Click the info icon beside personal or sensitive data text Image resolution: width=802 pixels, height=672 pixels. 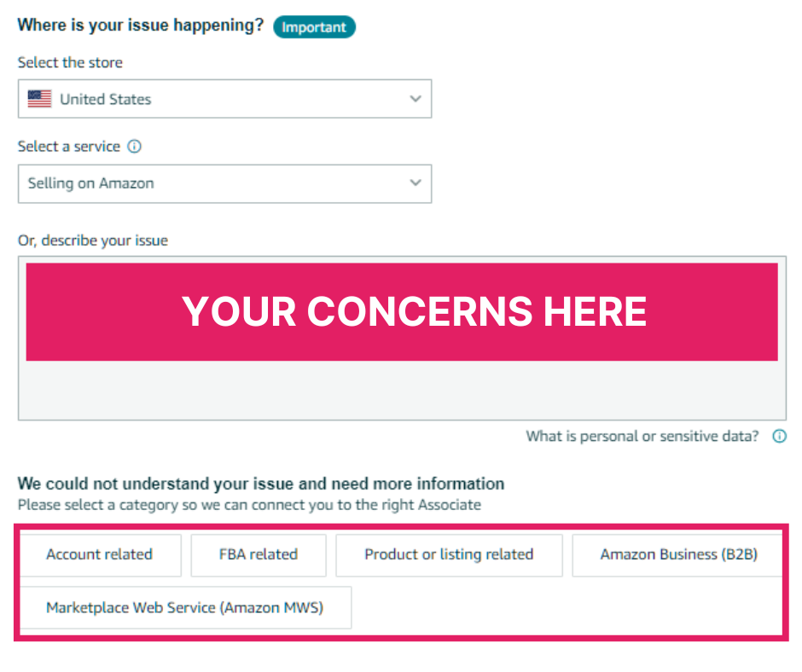tap(779, 436)
